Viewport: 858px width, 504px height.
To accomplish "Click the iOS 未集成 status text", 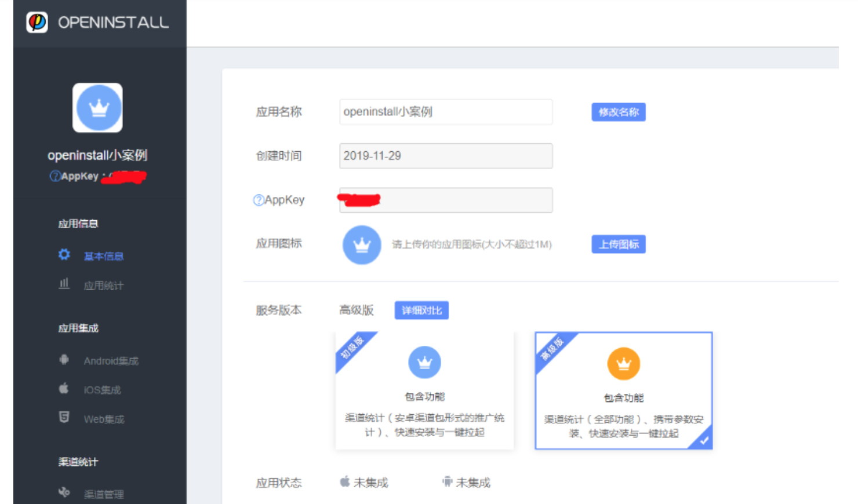I will pos(371,483).
